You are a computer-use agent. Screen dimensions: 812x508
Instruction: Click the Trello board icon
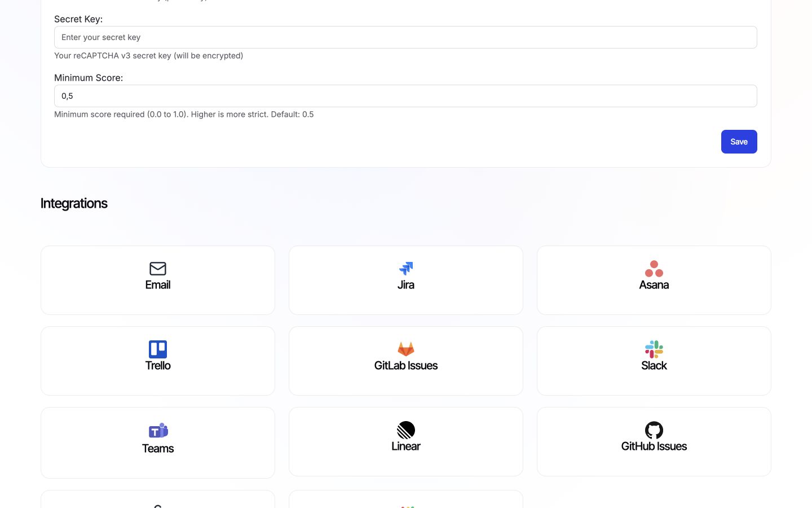[158, 349]
